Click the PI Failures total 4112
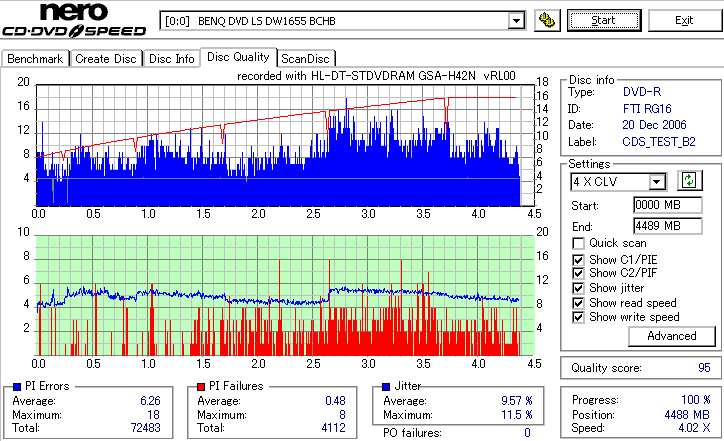This screenshot has height=441, width=724. [333, 428]
